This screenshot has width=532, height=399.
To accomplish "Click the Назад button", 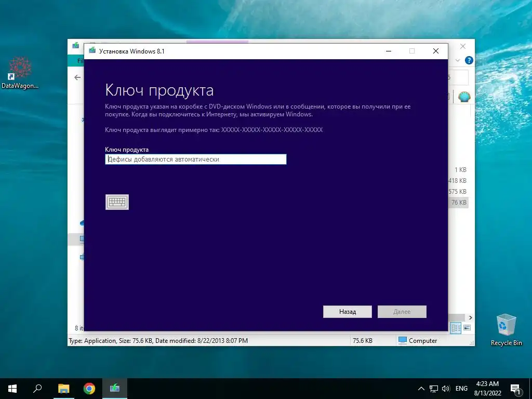I will coord(348,312).
